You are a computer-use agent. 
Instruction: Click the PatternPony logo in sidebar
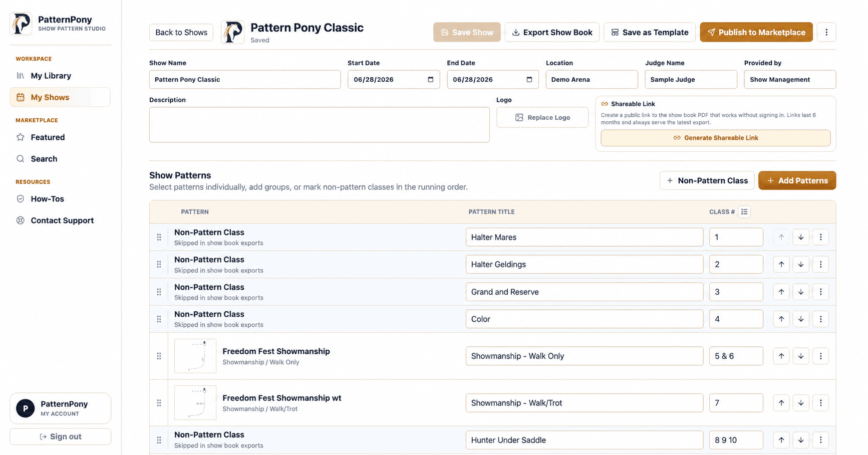pyautogui.click(x=21, y=24)
